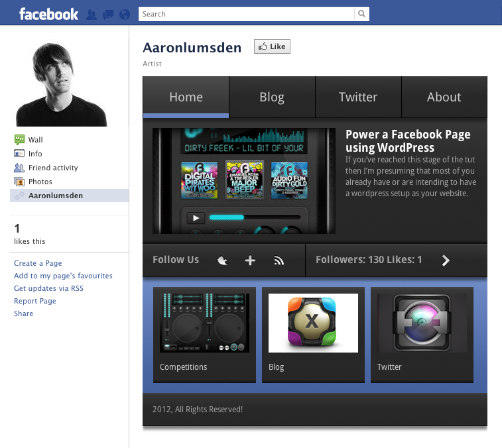This screenshot has height=448, width=502.
Task: Open the Info section
Action: (x=35, y=154)
